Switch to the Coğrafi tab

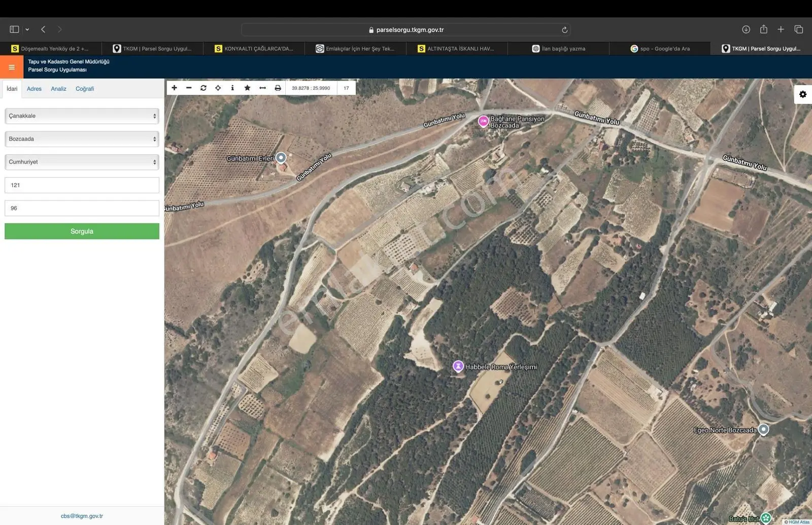(x=85, y=89)
